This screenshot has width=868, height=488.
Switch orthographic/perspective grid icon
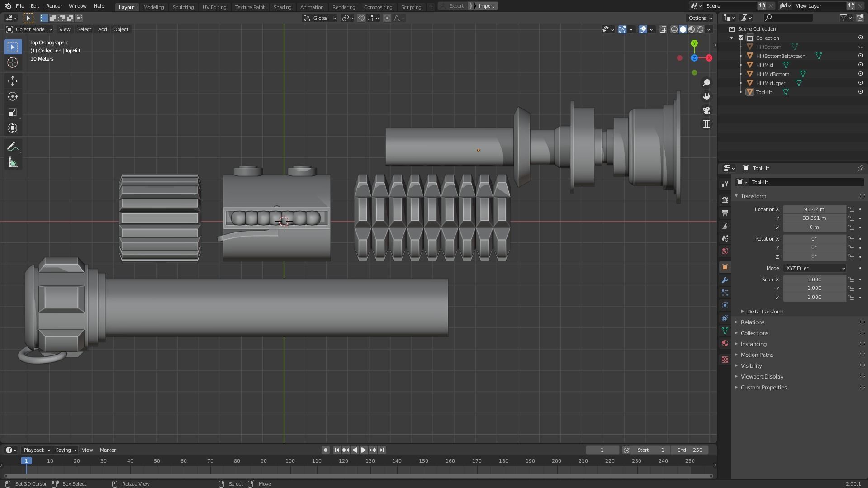pos(707,124)
